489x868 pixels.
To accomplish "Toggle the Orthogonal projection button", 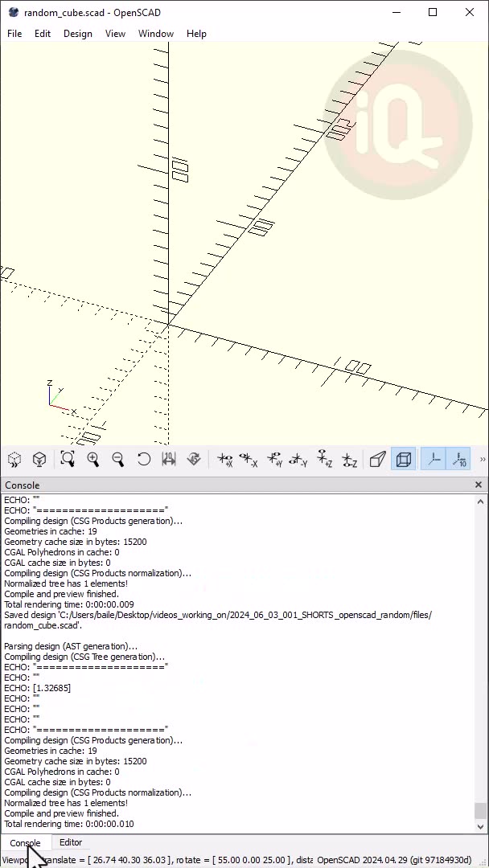I will click(403, 460).
